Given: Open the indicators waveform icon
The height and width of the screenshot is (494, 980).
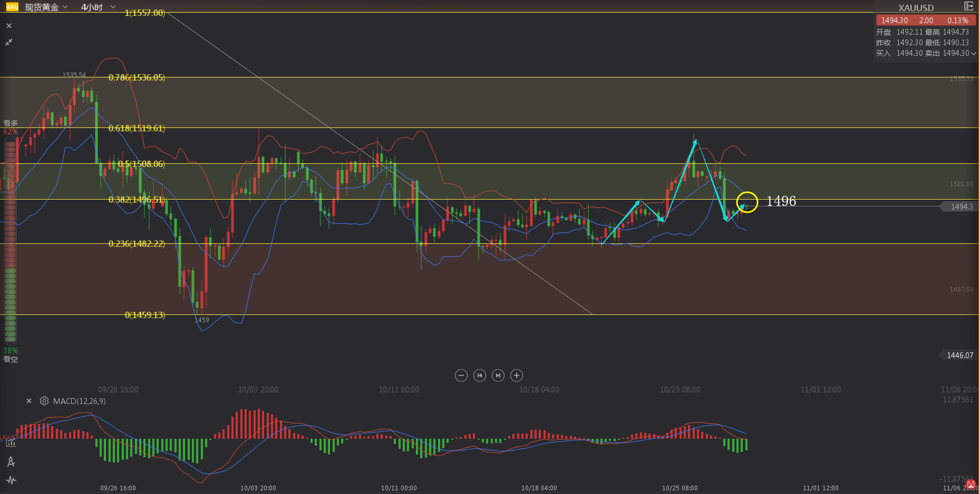Looking at the screenshot, I should click(11, 480).
